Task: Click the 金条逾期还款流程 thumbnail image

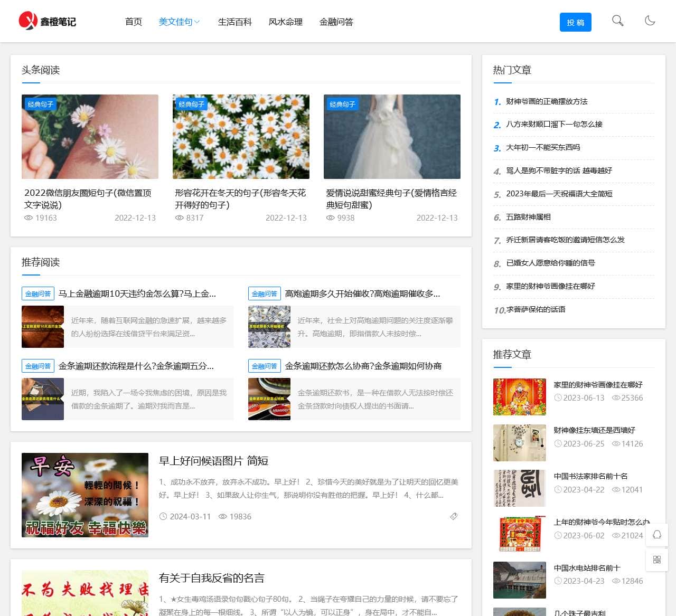Action: coord(43,399)
